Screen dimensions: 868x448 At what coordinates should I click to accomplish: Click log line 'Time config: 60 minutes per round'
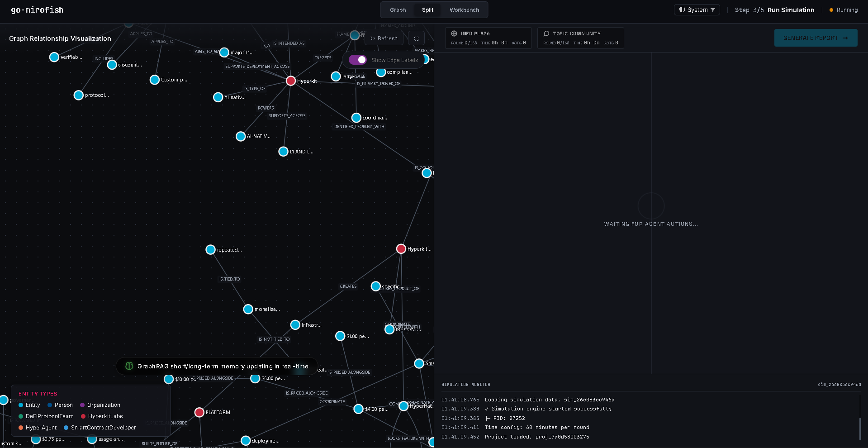537,427
